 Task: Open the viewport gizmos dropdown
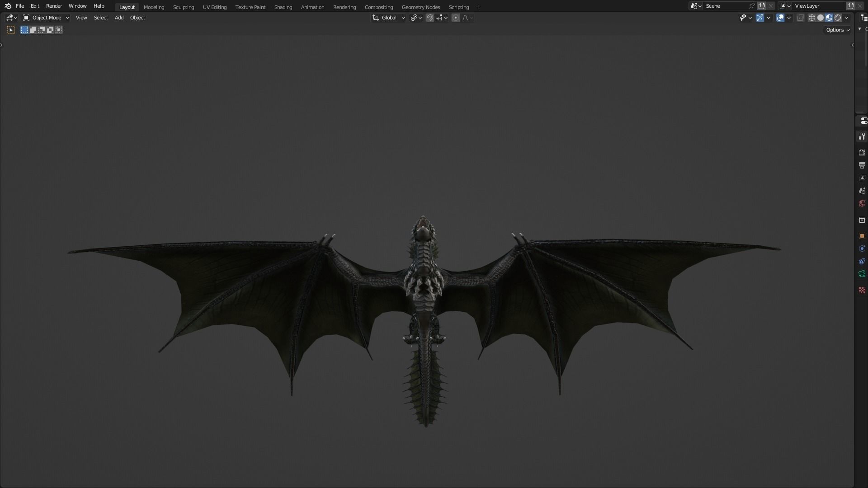[769, 18]
